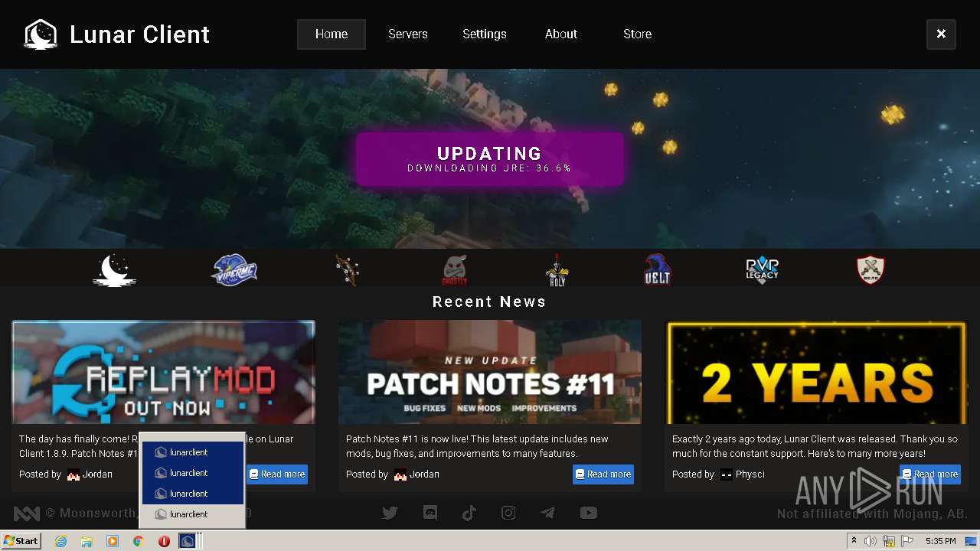Open the ReplayMod Out Now news image
Image resolution: width=980 pixels, height=551 pixels.
coord(163,372)
